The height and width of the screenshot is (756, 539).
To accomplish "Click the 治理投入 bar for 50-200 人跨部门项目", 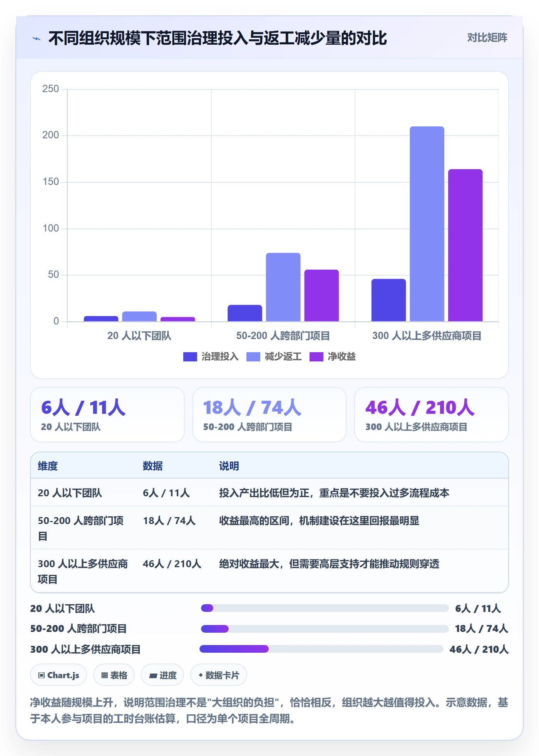I will tap(245, 313).
